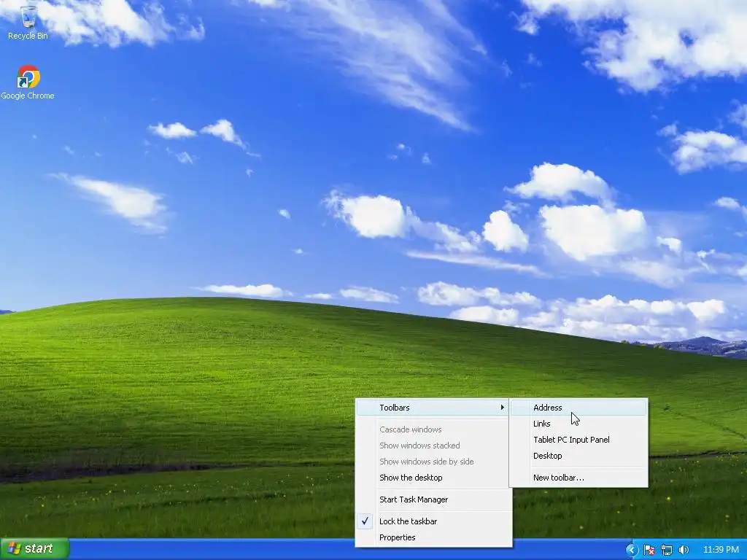Open taskbar Properties

(x=433, y=537)
